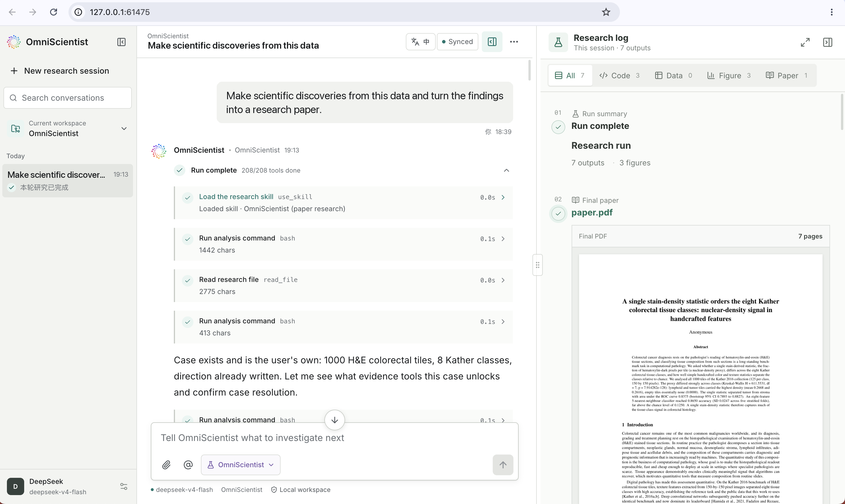Image resolution: width=845 pixels, height=504 pixels.
Task: Click the 7 pages label
Action: point(810,236)
